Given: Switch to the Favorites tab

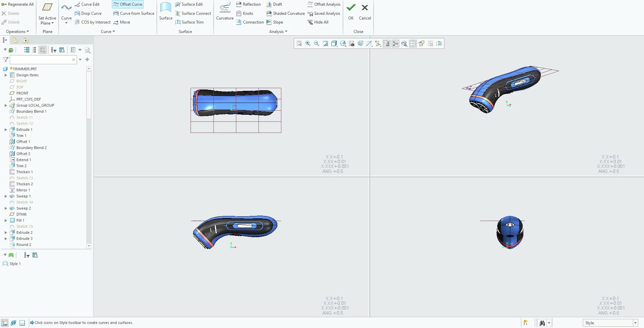Looking at the screenshot, I should click(26, 40).
